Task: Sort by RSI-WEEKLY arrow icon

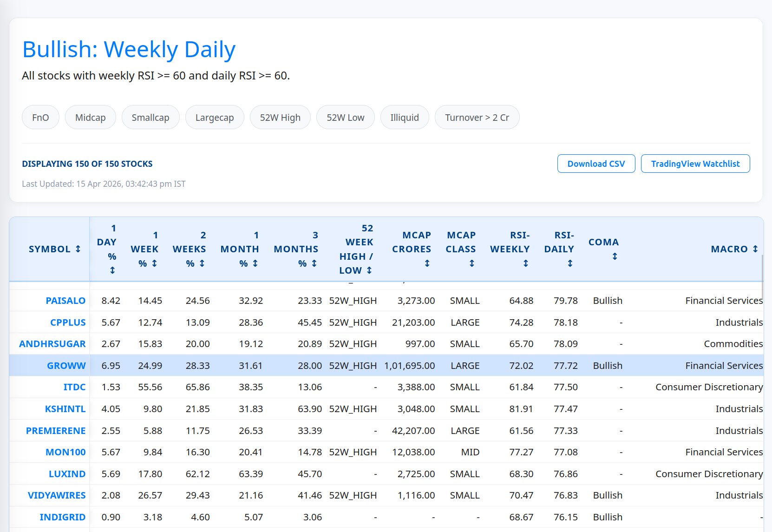Action: [526, 263]
